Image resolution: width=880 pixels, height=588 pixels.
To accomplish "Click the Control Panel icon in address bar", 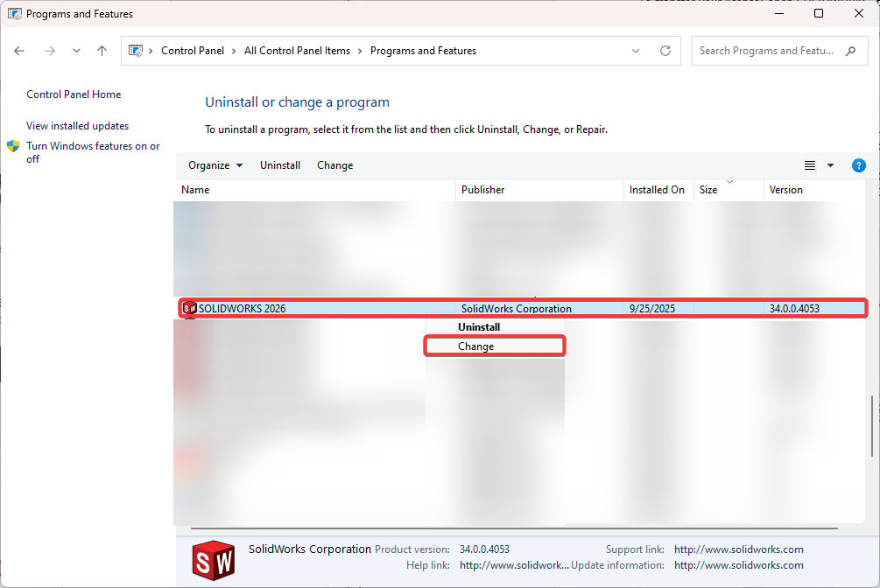I will pyautogui.click(x=136, y=51).
